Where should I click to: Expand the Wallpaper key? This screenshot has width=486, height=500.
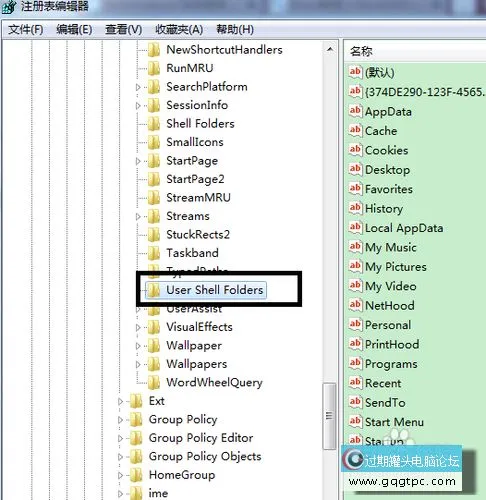(x=138, y=346)
